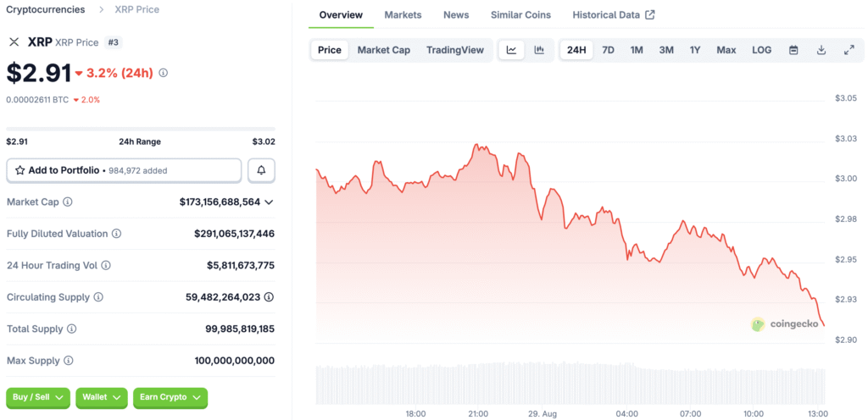
Task: Expand the Market Cap value chevron
Action: [x=269, y=202]
